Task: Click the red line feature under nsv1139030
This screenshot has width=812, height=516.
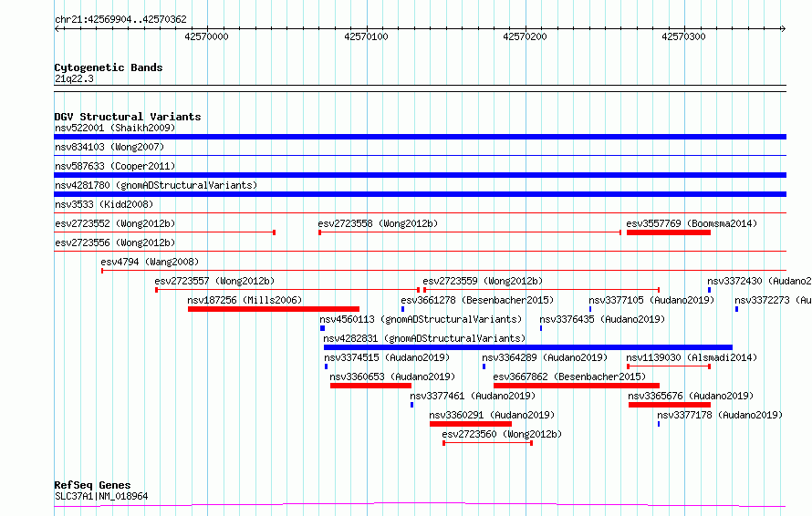Action: (669, 366)
